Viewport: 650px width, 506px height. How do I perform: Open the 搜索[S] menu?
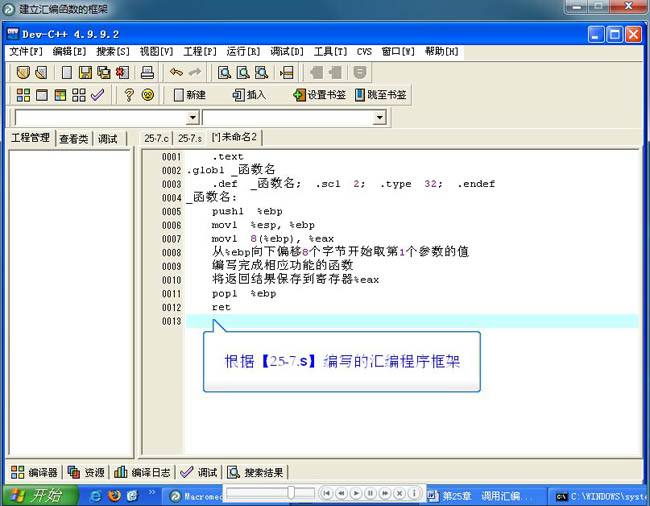click(x=113, y=51)
